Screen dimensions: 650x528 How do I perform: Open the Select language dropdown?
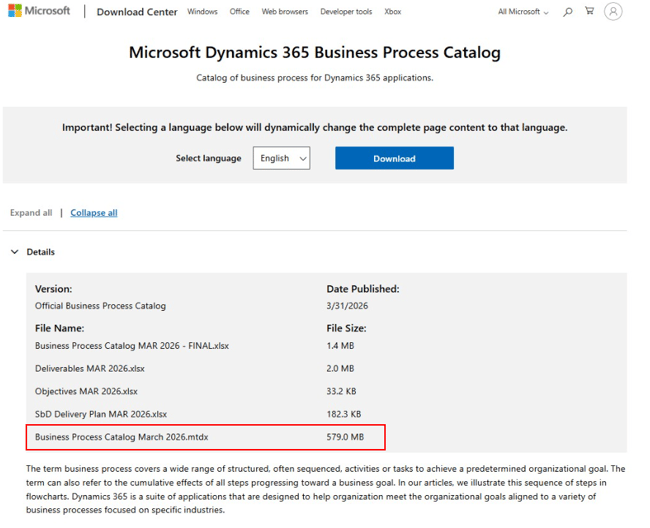281,158
